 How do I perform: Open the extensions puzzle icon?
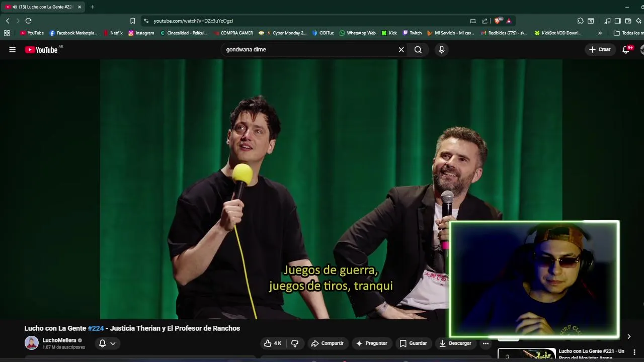580,21
